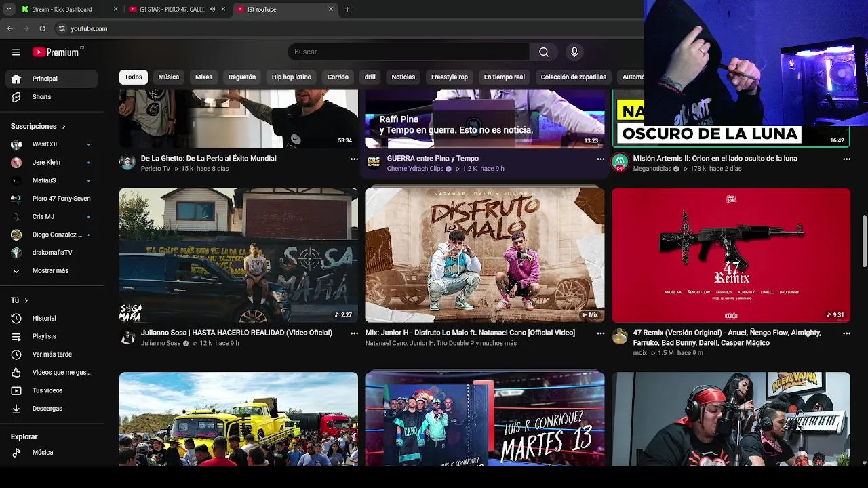This screenshot has width=868, height=488.
Task: Click the Buscar search input field
Action: [408, 52]
